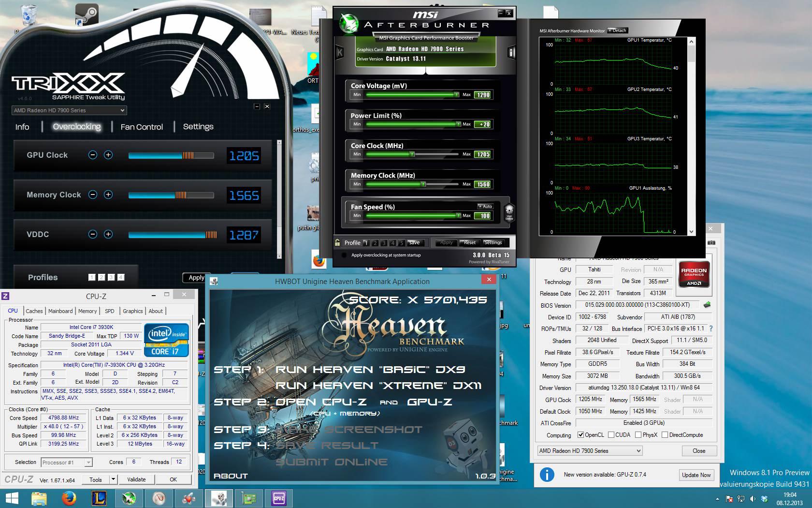Screen dimensions: 812x508
Task: Open League of Legends from the taskbar
Action: 99,498
